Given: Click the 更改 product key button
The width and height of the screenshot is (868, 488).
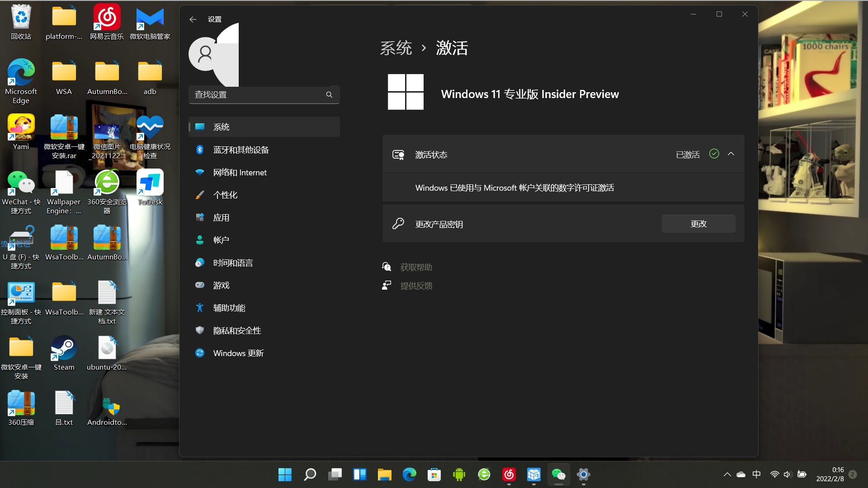Looking at the screenshot, I should tap(698, 224).
